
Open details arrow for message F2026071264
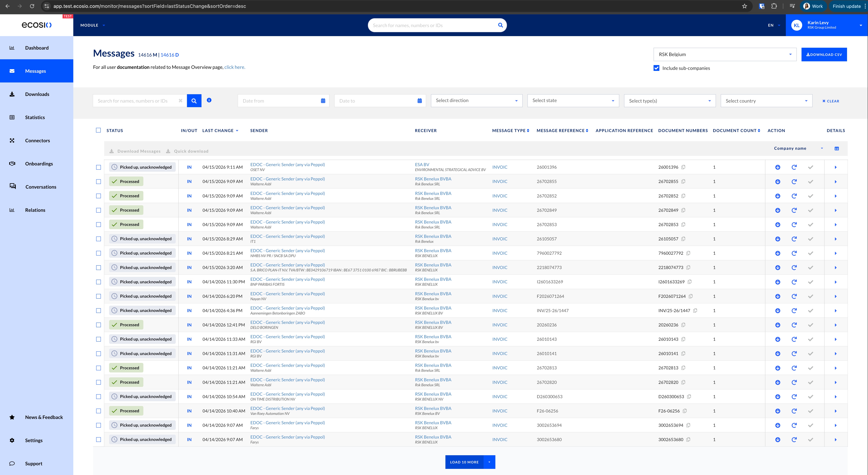point(836,296)
